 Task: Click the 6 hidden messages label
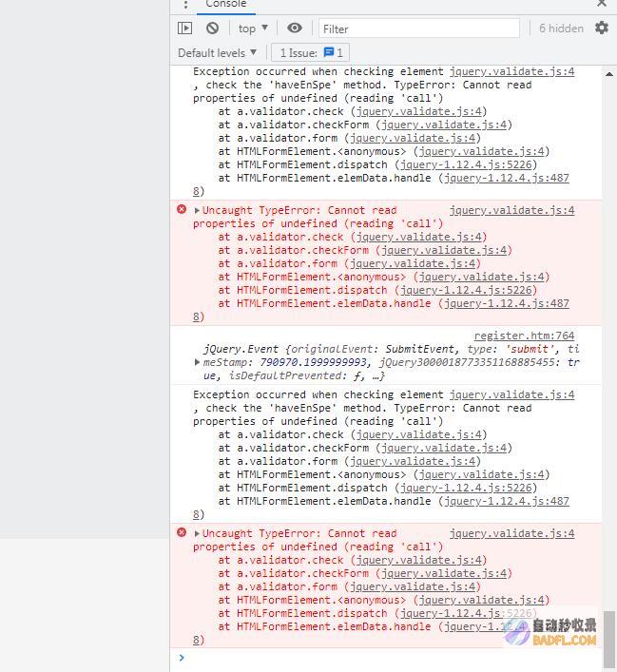click(561, 29)
